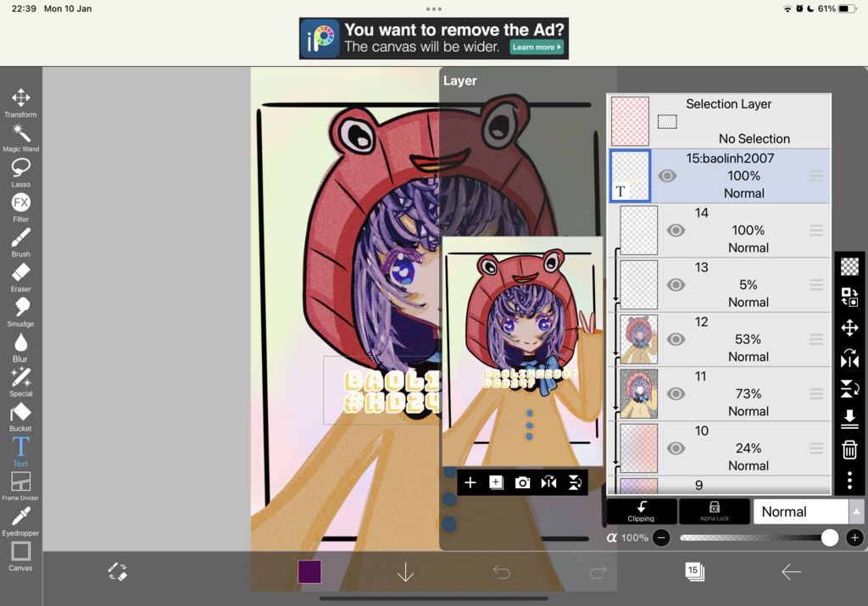The width and height of the screenshot is (868, 606).
Task: Click reorder handle of layer 15:baolinh2007
Action: pos(816,176)
